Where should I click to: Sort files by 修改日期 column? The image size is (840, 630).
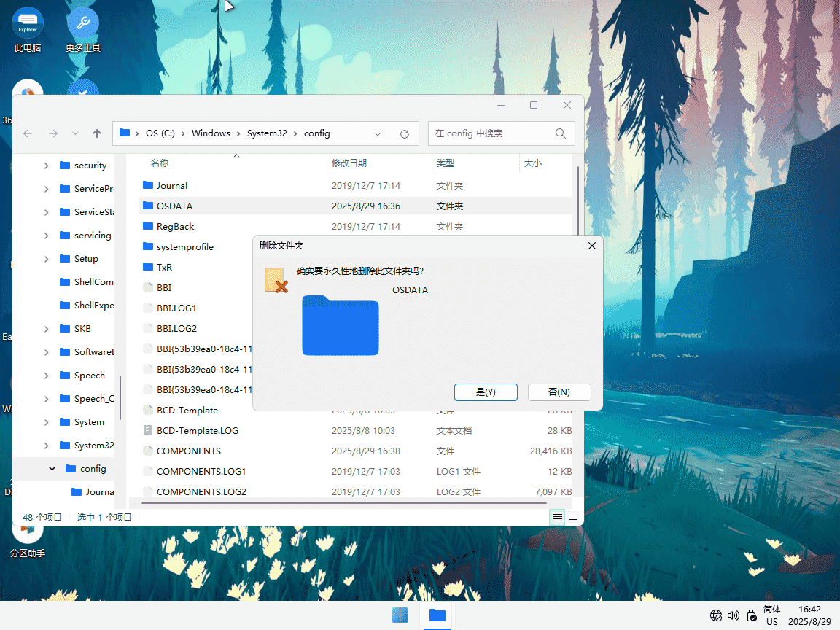[x=349, y=163]
